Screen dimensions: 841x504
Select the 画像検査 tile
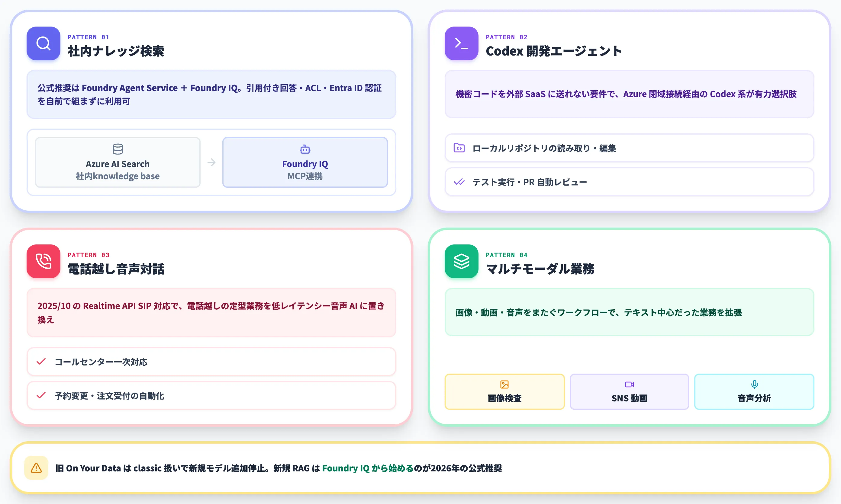[x=504, y=392]
